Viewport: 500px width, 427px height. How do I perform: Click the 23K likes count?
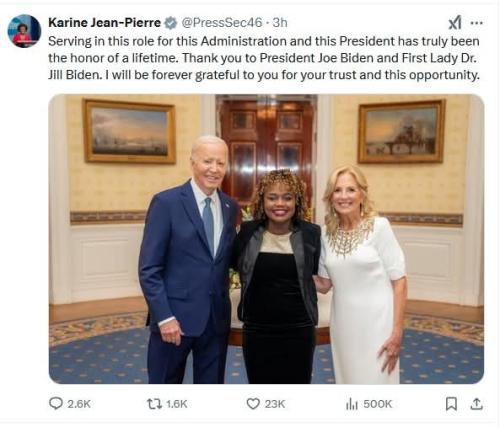tap(275, 404)
